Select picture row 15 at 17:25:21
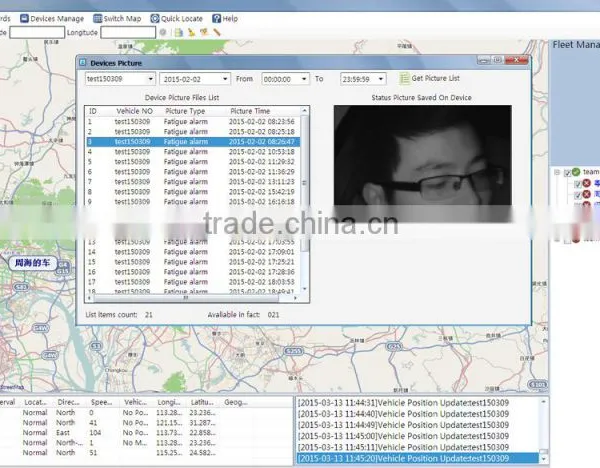 [x=193, y=262]
